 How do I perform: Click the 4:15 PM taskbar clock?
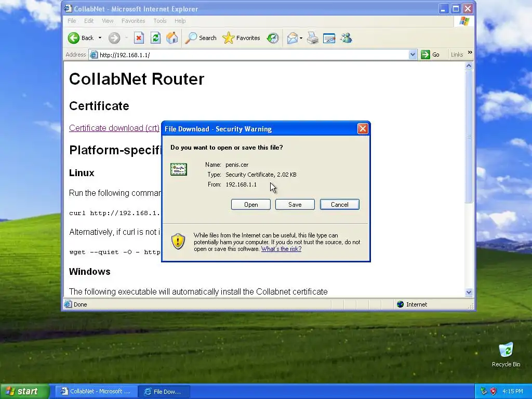(513, 391)
